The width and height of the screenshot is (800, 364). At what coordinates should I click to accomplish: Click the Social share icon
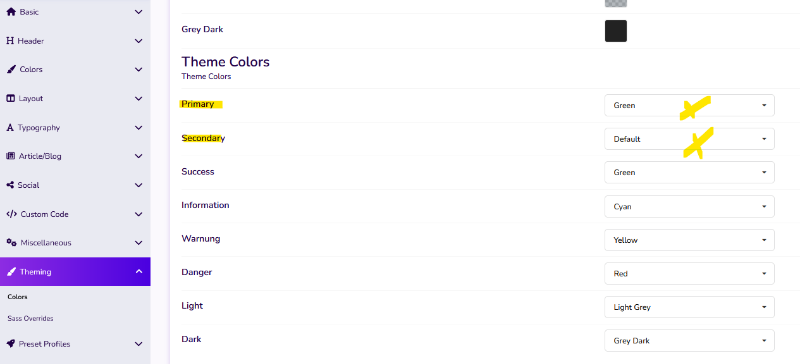pos(11,185)
